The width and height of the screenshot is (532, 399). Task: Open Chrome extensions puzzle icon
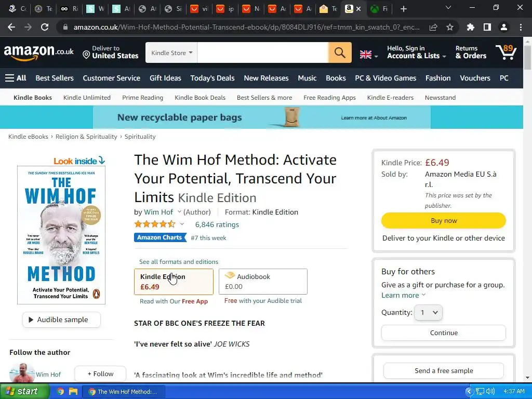[x=470, y=27]
